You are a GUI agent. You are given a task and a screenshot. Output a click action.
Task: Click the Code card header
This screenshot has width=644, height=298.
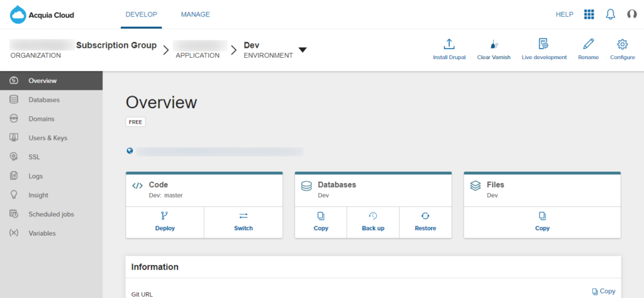[204, 190]
